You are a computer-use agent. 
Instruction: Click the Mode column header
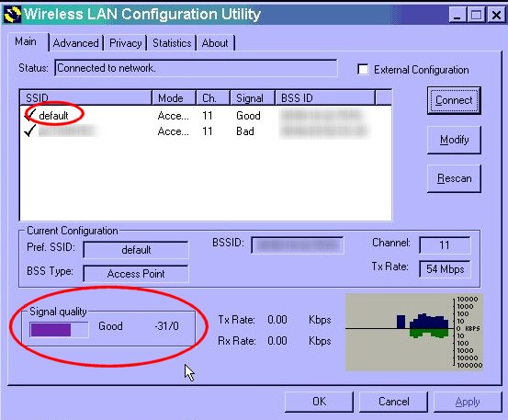point(174,97)
